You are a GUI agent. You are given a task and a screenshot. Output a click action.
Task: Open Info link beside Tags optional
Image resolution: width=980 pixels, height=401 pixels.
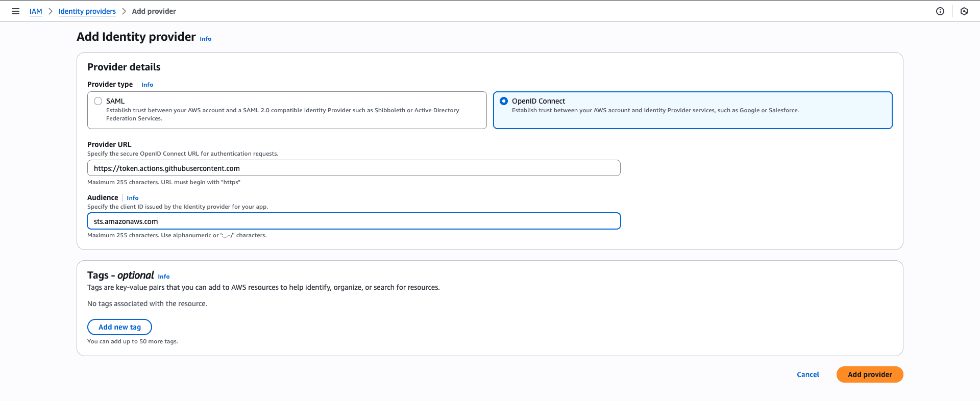pos(163,277)
